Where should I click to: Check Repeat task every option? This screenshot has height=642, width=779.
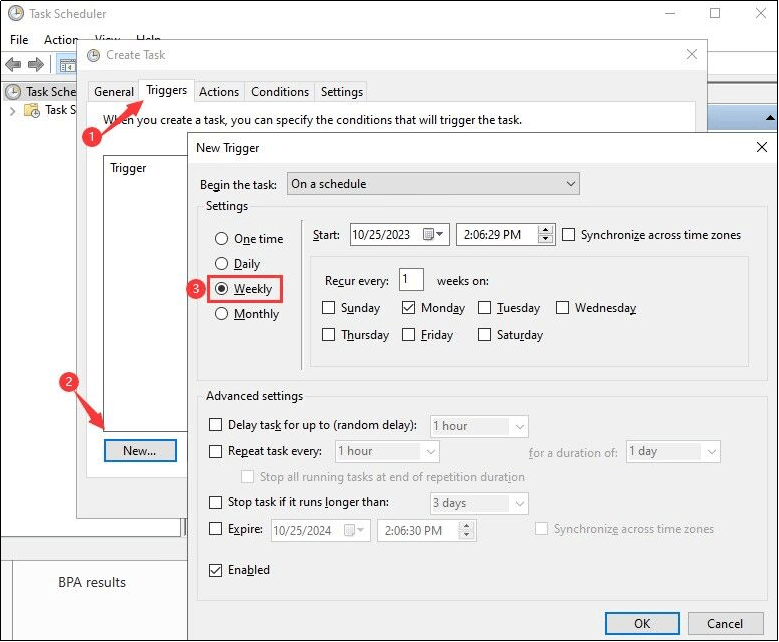[216, 451]
